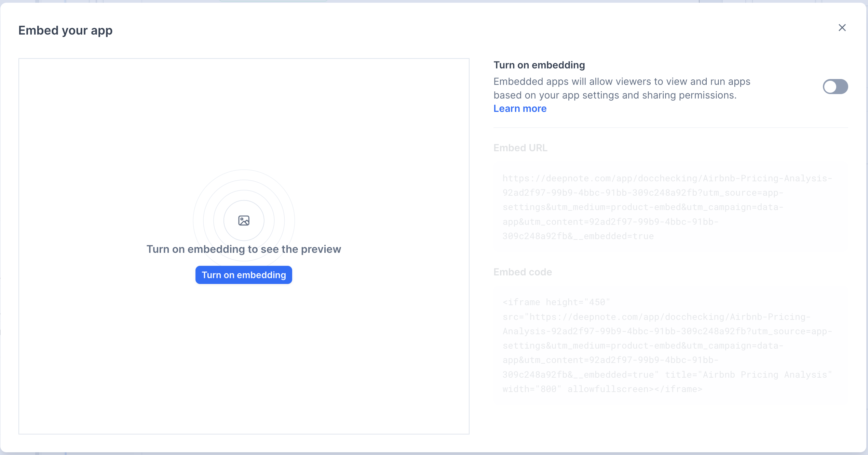Open the Learn more link

(x=520, y=108)
